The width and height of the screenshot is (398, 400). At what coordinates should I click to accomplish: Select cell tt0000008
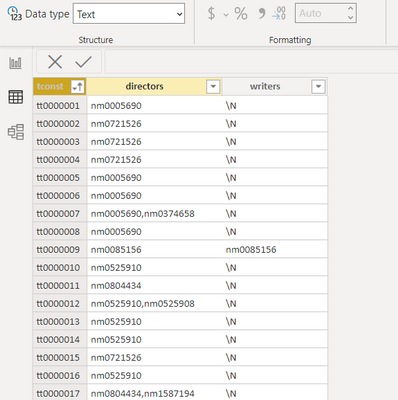[60, 232]
